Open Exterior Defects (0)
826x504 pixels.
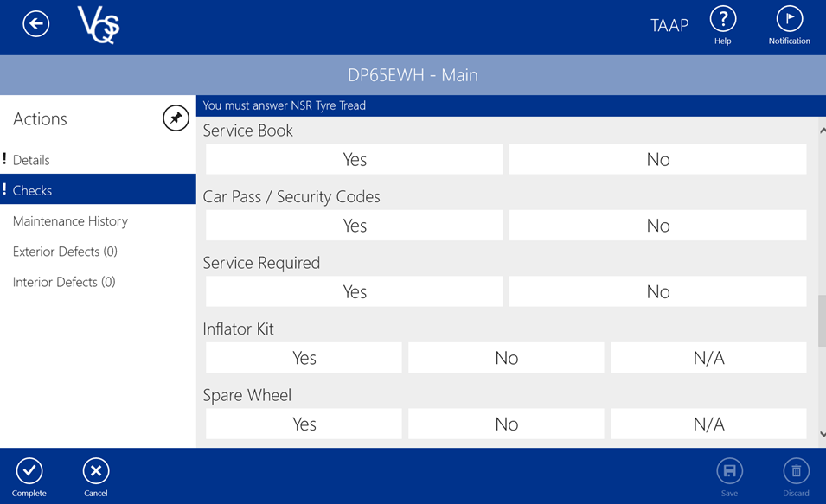(65, 252)
